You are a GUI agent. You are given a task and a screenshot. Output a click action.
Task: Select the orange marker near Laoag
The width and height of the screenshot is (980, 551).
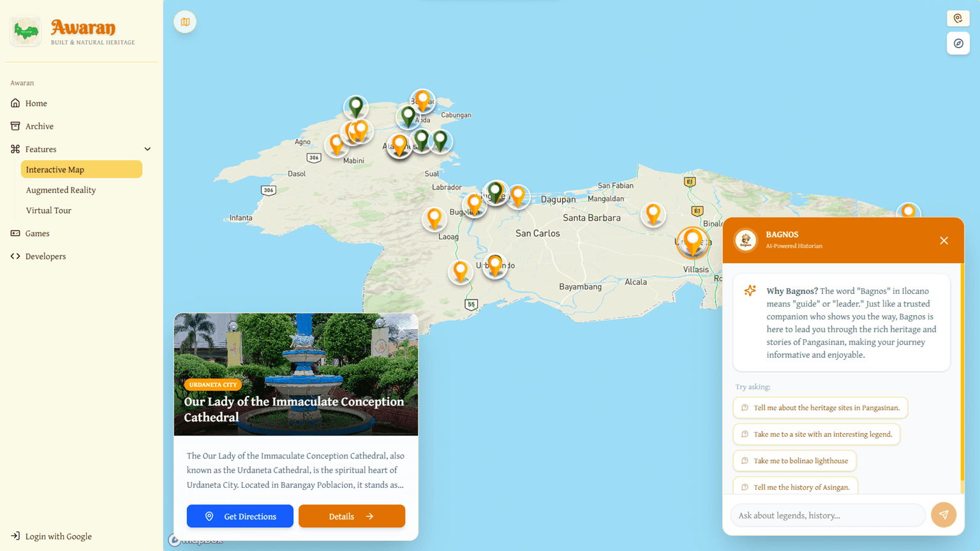pyautogui.click(x=434, y=219)
